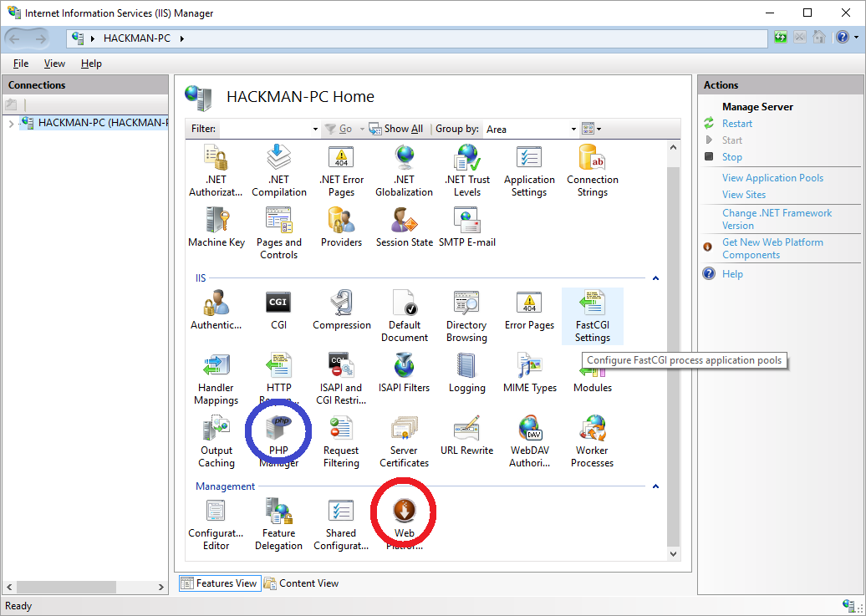Collapse the Management group section
The height and width of the screenshot is (616, 866).
[x=655, y=486]
